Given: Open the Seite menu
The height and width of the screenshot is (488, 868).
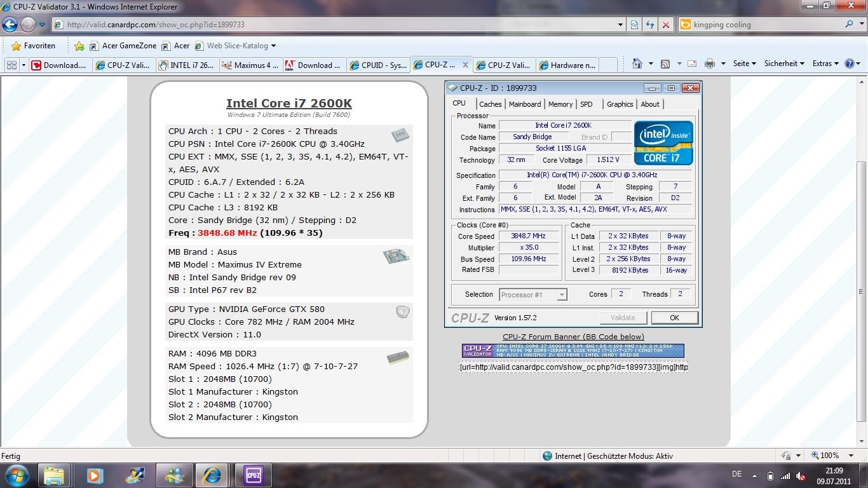Looking at the screenshot, I should (x=744, y=64).
